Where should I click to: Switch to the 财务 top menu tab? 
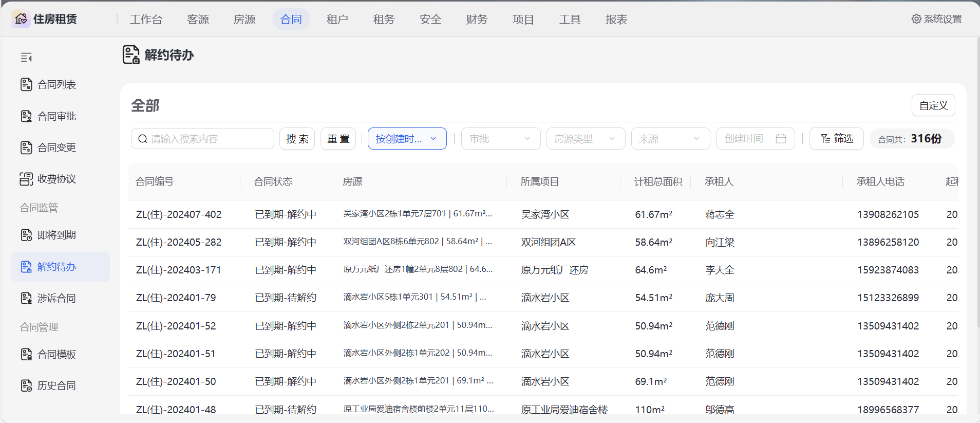pyautogui.click(x=477, y=20)
